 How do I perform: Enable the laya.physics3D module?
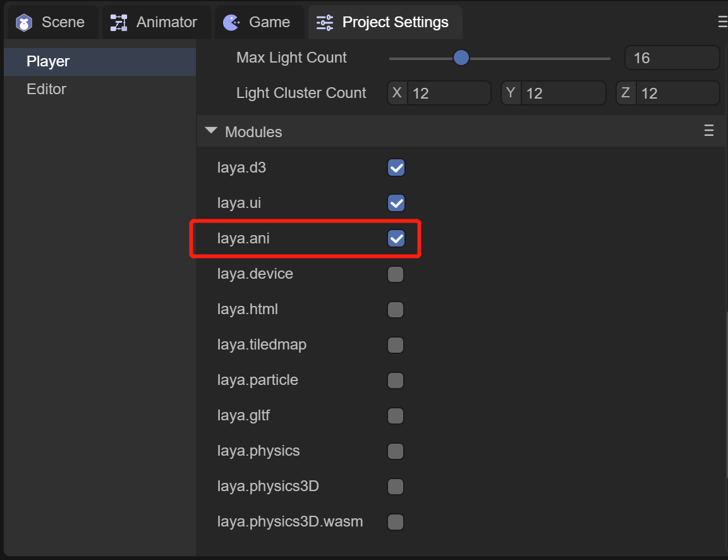tap(396, 487)
